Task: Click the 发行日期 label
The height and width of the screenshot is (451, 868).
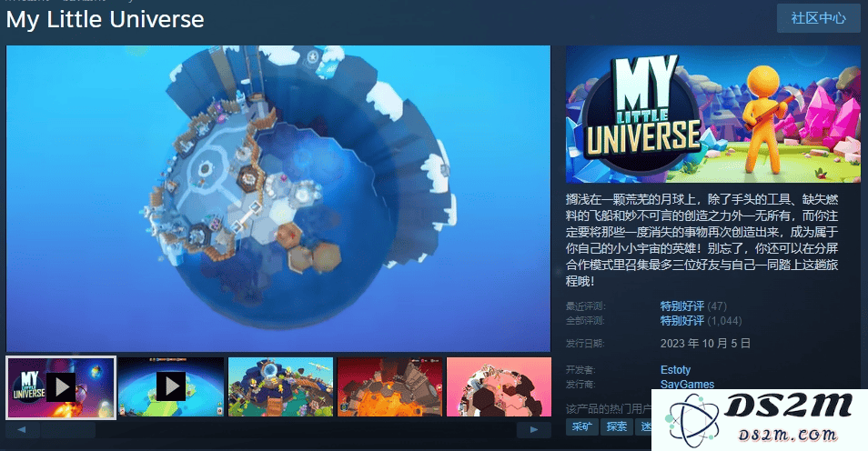Action: click(x=585, y=344)
